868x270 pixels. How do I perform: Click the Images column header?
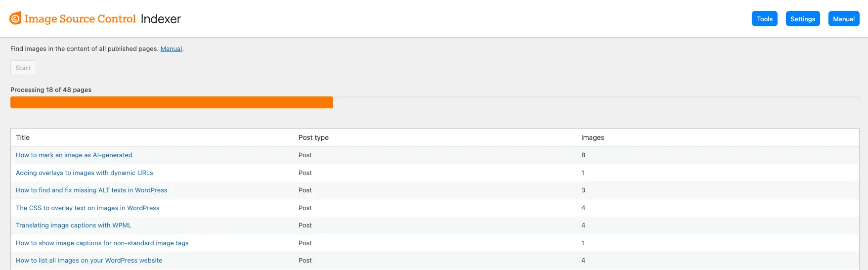coord(592,137)
